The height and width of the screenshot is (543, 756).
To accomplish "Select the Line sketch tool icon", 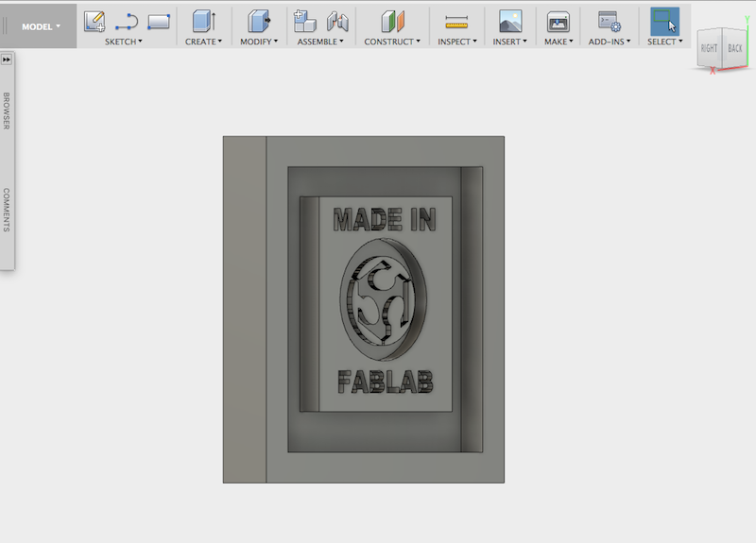I will coord(127,22).
